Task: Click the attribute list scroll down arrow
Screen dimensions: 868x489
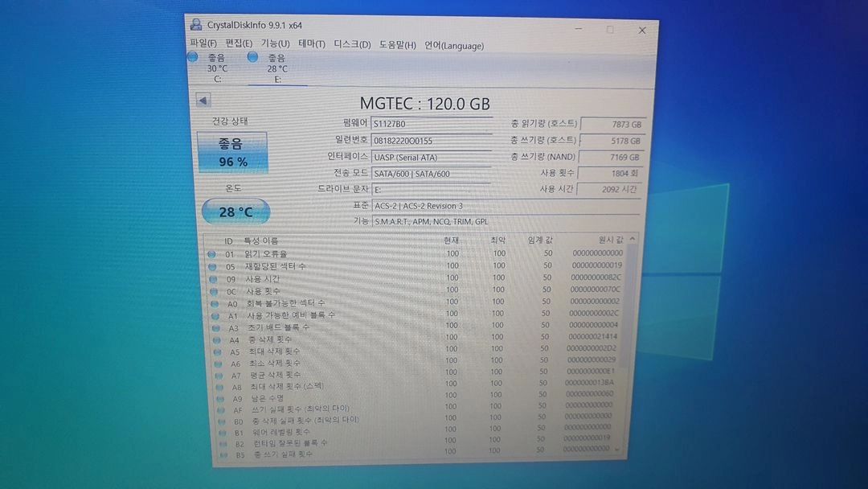Action: [x=618, y=450]
